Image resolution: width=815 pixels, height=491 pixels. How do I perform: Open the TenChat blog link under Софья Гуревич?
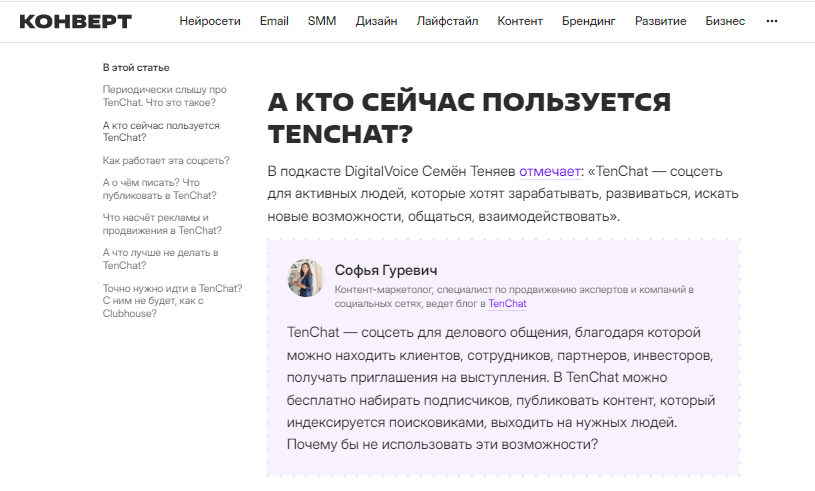click(x=507, y=304)
